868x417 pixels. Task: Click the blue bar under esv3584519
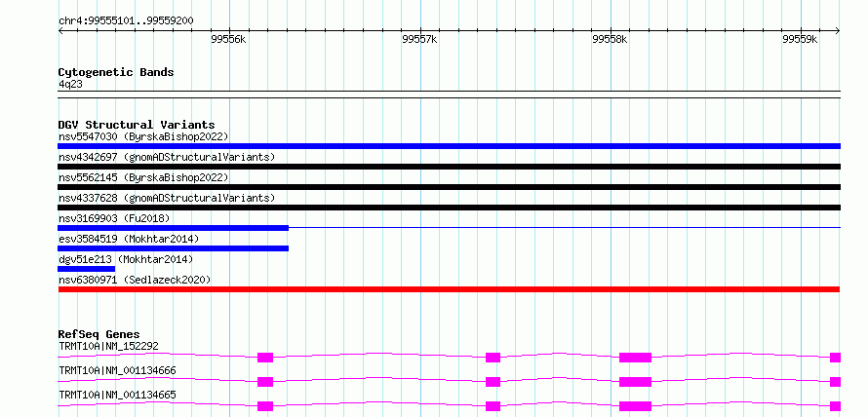tap(174, 248)
